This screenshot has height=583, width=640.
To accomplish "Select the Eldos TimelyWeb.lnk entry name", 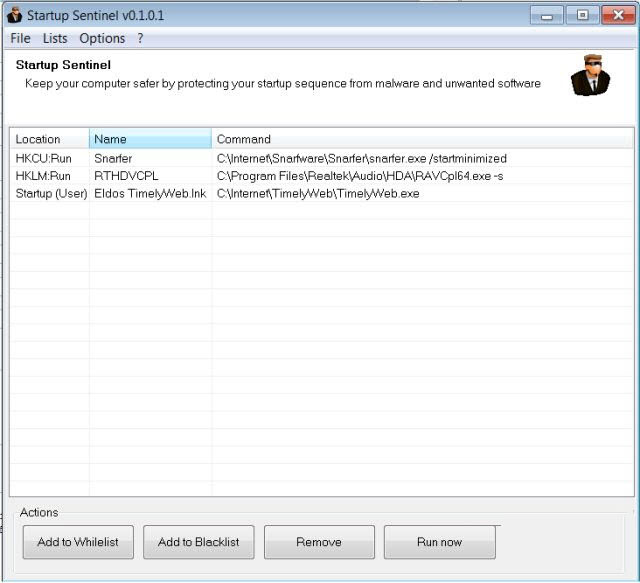I will click(x=150, y=194).
